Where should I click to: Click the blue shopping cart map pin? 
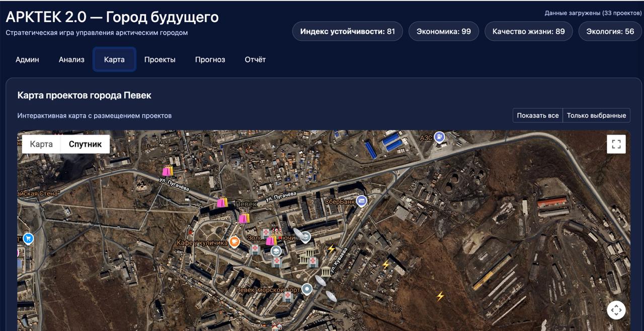pos(28,238)
